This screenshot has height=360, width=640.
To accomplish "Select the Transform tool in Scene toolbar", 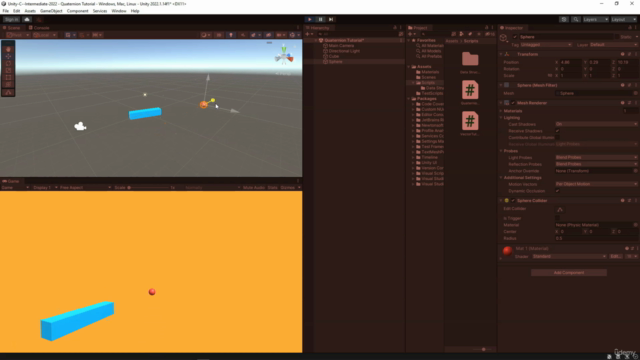I will click(x=8, y=84).
